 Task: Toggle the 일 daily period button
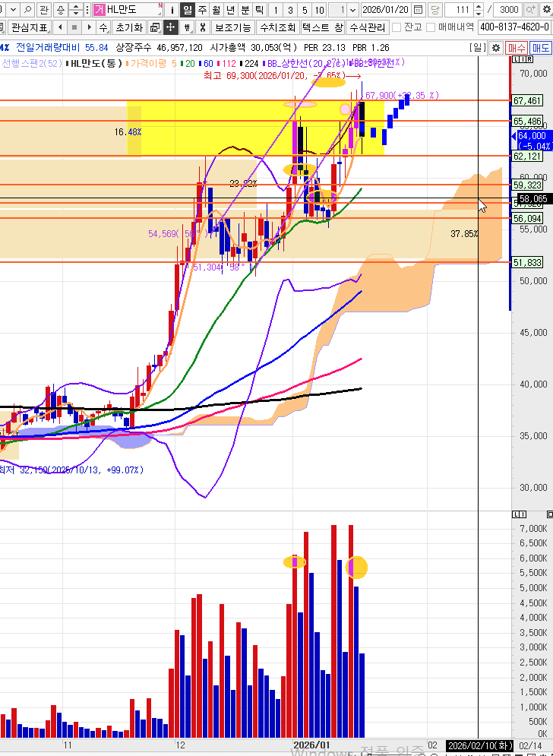187,10
